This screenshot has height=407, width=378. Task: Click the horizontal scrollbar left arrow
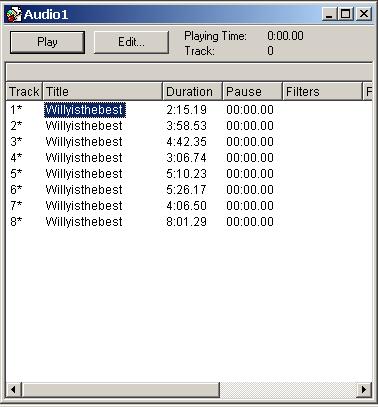pyautogui.click(x=14, y=389)
